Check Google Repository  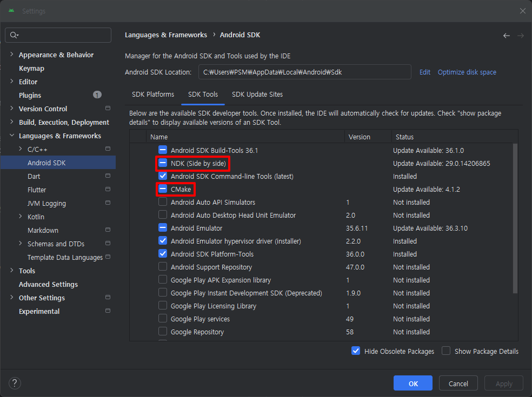click(163, 332)
